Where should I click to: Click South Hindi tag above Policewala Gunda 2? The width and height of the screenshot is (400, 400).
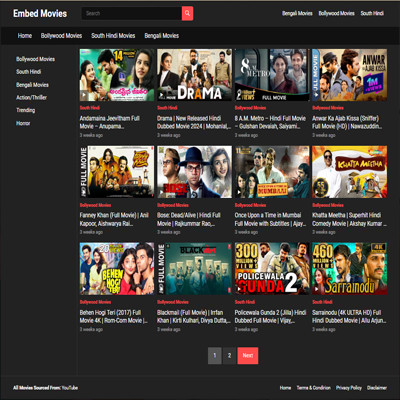(245, 302)
